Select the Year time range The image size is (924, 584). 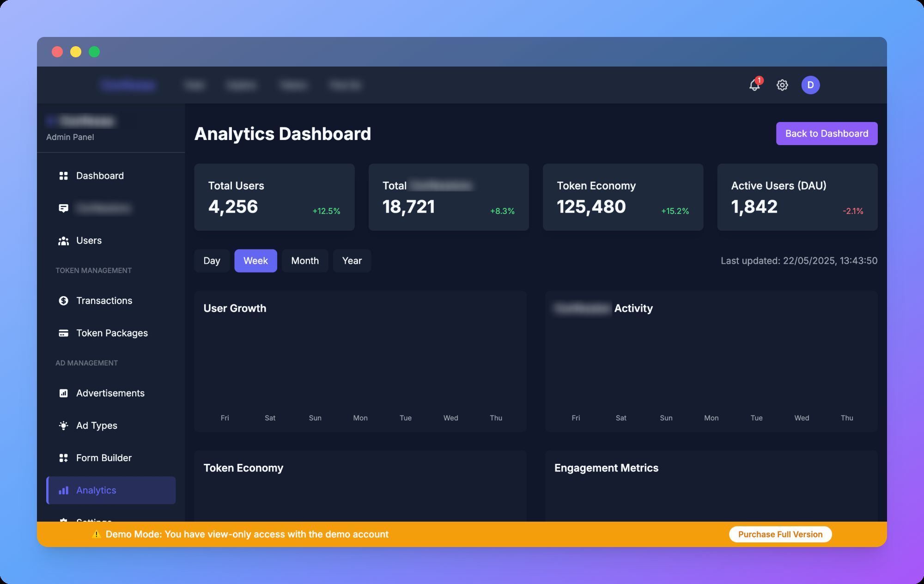coord(352,261)
